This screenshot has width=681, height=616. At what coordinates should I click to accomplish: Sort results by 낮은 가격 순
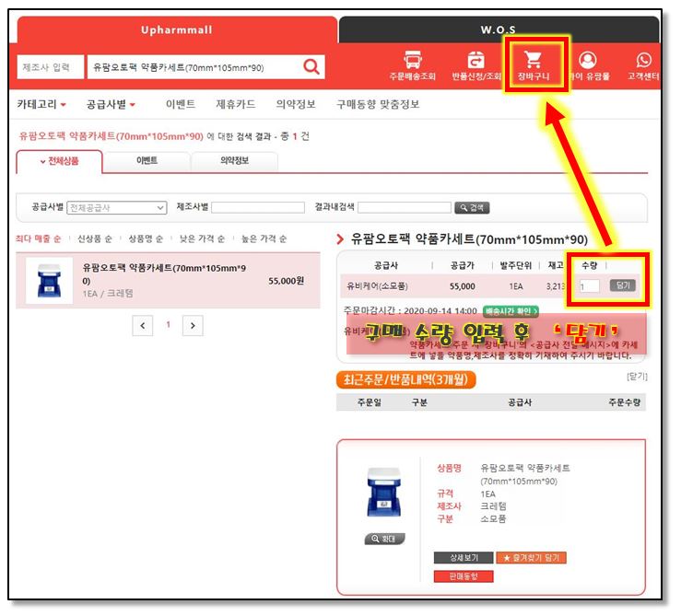201,238
